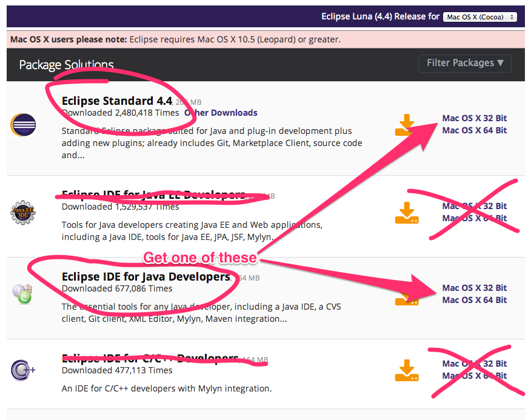Download Java Developers Mac OS X 32 Bit
531x420 pixels.
click(x=474, y=288)
